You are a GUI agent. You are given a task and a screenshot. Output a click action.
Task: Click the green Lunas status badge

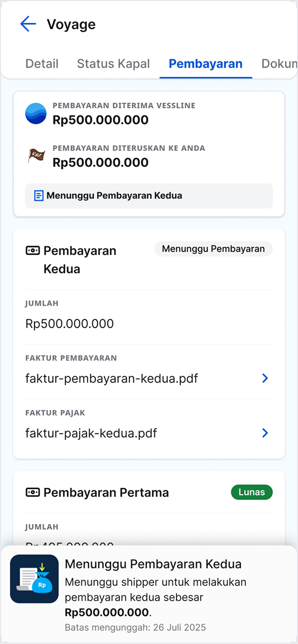(x=251, y=492)
